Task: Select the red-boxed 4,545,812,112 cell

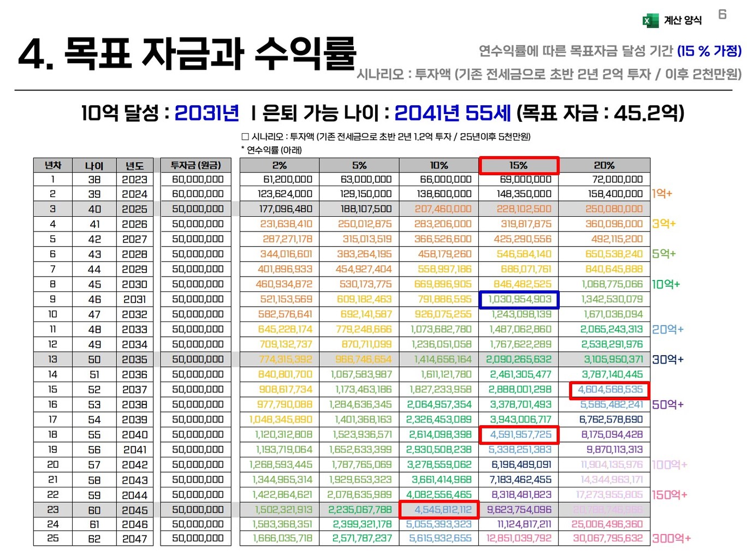Action: coord(440,510)
